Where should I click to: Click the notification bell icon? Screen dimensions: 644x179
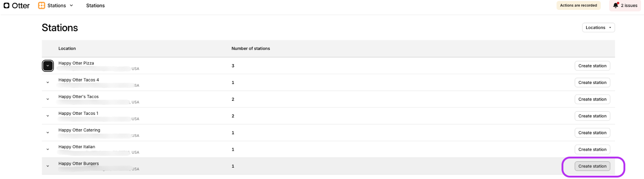pos(616,5)
